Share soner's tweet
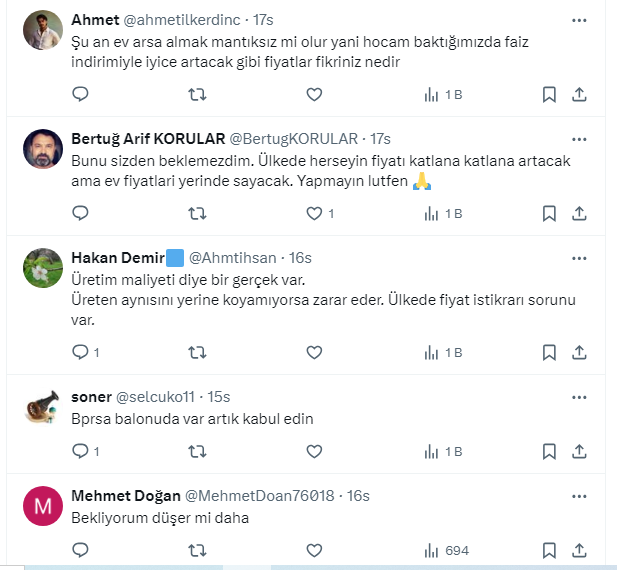Screen dimensions: 617x570 point(579,451)
